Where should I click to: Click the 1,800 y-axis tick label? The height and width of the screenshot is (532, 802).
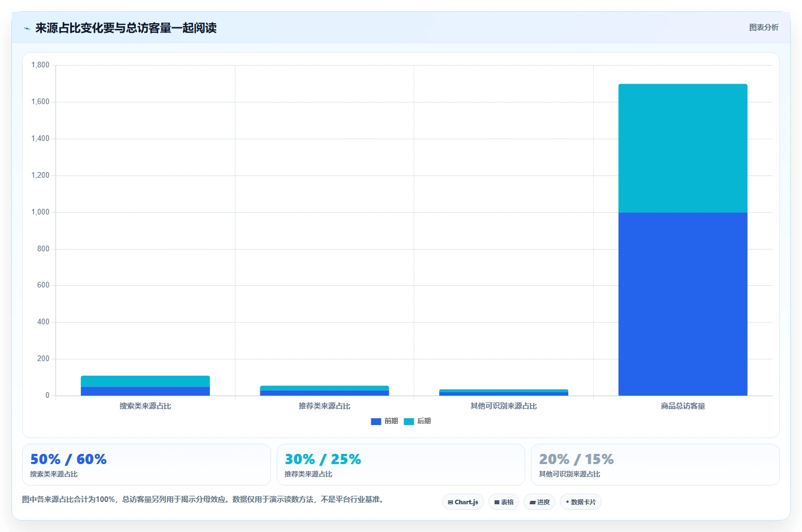[40, 65]
